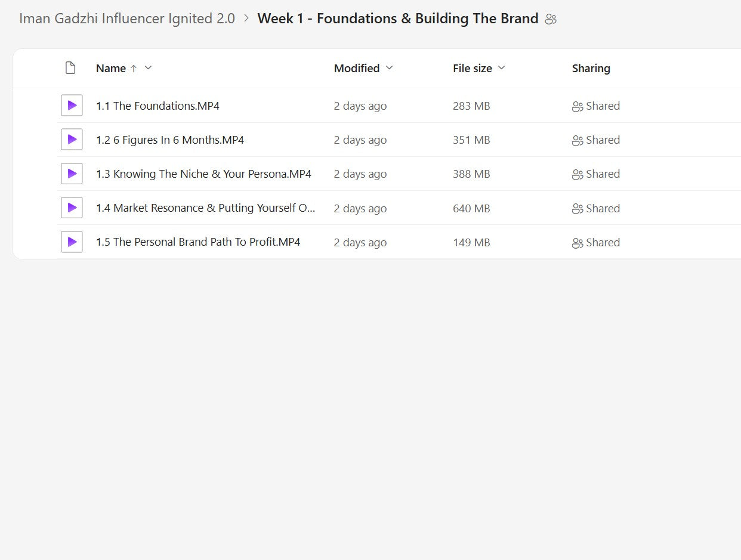Click the file type column header icon
This screenshot has height=560, width=741.
tap(70, 68)
